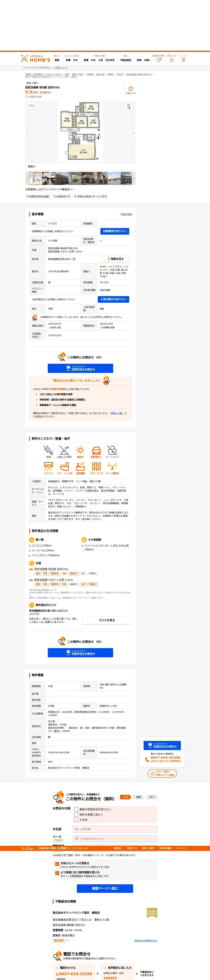This screenshot has width=210, height=980.
Task: Show previous floor plan image arrow
Action: click(27, 133)
